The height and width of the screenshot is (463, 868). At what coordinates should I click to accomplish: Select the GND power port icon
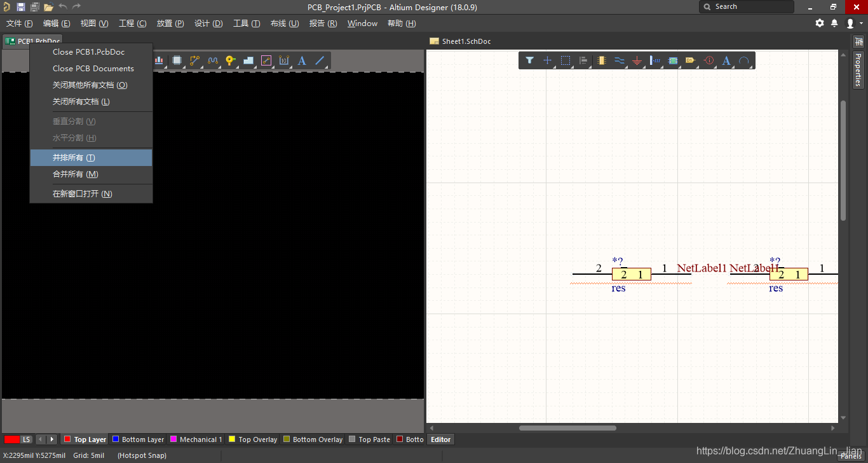637,60
